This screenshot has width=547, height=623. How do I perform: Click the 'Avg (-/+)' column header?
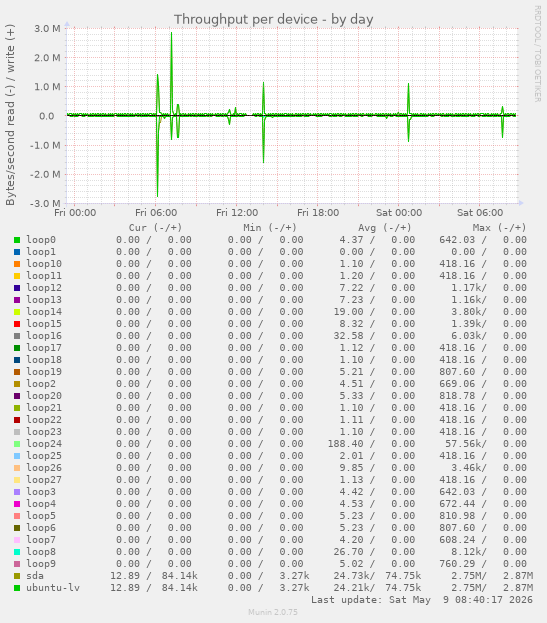385,228
